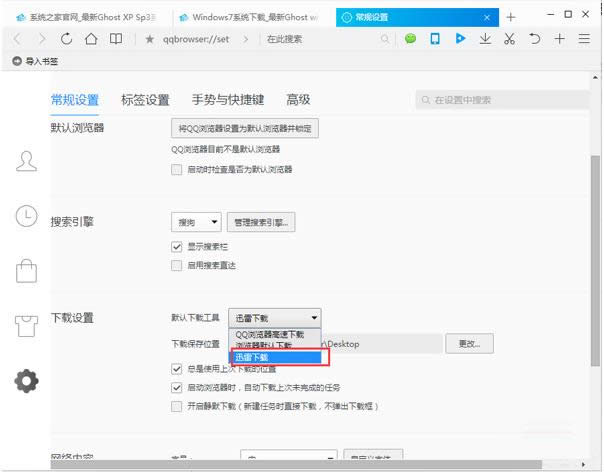The width and height of the screenshot is (604, 474).
Task: Collapse the 默认下载工具 dropdown
Action: (x=275, y=318)
